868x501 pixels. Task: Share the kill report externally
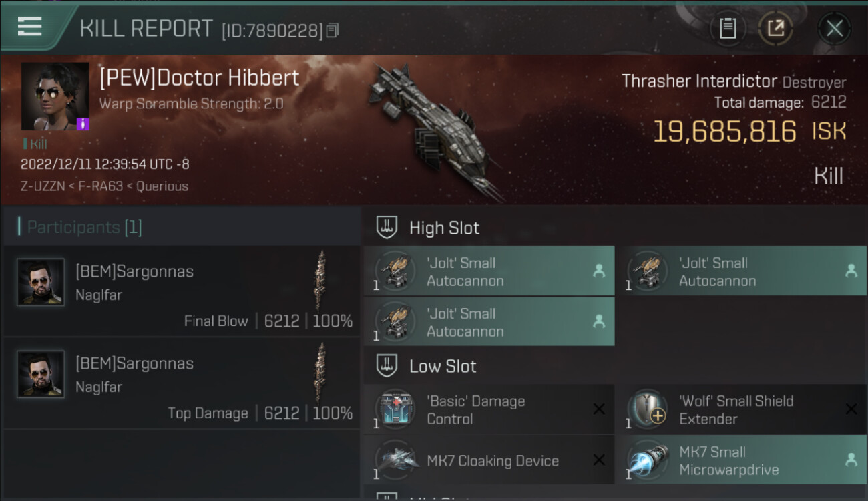coord(775,29)
